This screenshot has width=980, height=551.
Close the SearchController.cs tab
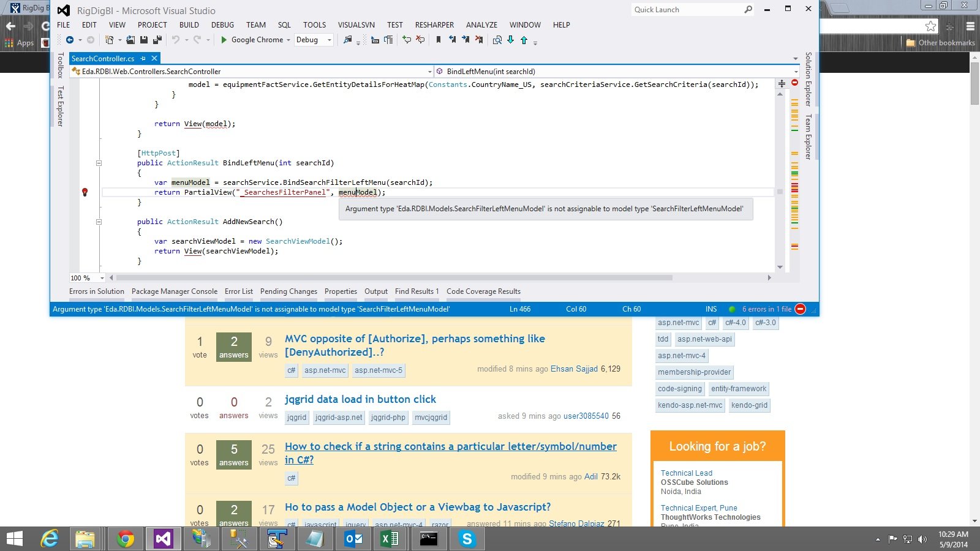pyautogui.click(x=154, y=58)
